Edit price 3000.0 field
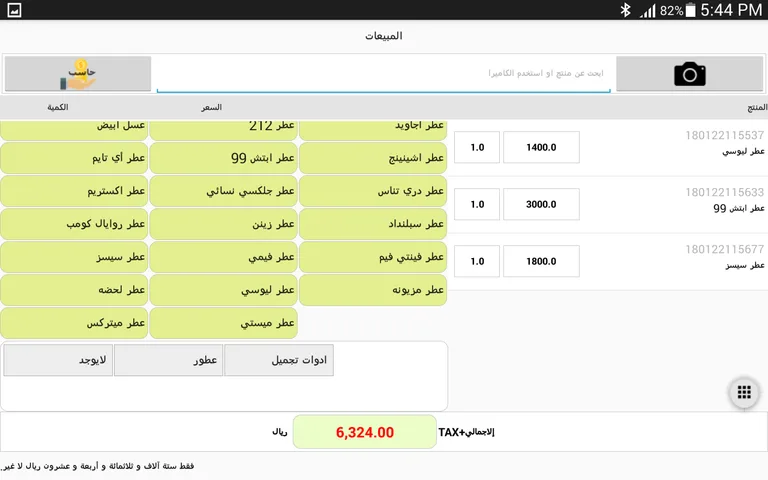768x480 pixels. [541, 204]
